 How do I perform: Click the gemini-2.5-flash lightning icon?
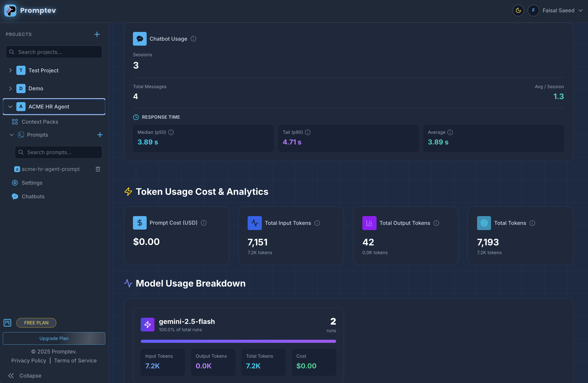coord(147,324)
